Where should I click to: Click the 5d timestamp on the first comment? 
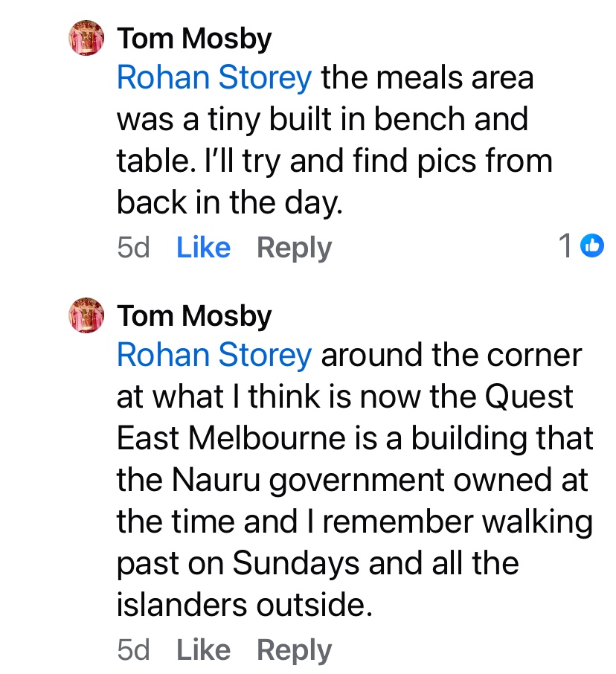coord(133,248)
